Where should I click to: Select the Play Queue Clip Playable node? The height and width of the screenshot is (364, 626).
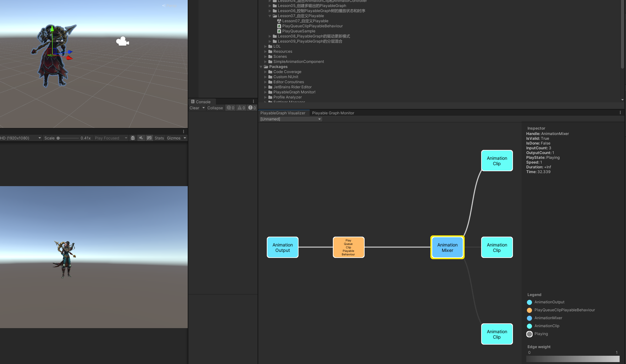[x=348, y=247]
